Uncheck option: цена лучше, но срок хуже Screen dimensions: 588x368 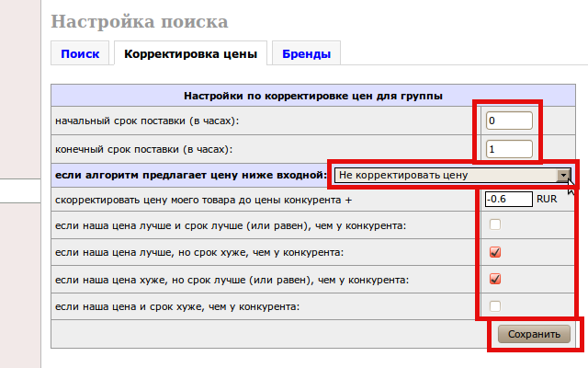tap(495, 252)
